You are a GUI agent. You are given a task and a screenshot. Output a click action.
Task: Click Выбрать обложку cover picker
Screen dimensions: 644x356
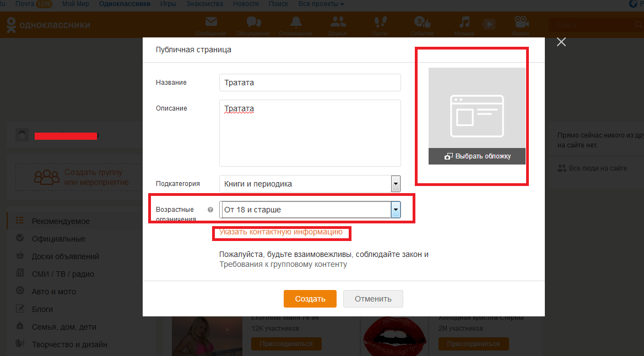point(477,156)
